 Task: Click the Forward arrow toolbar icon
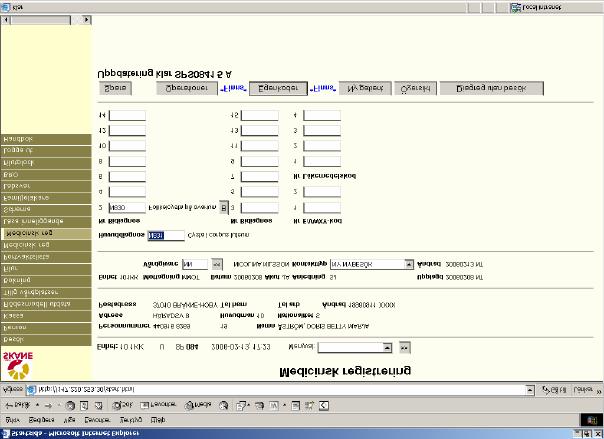[49, 405]
